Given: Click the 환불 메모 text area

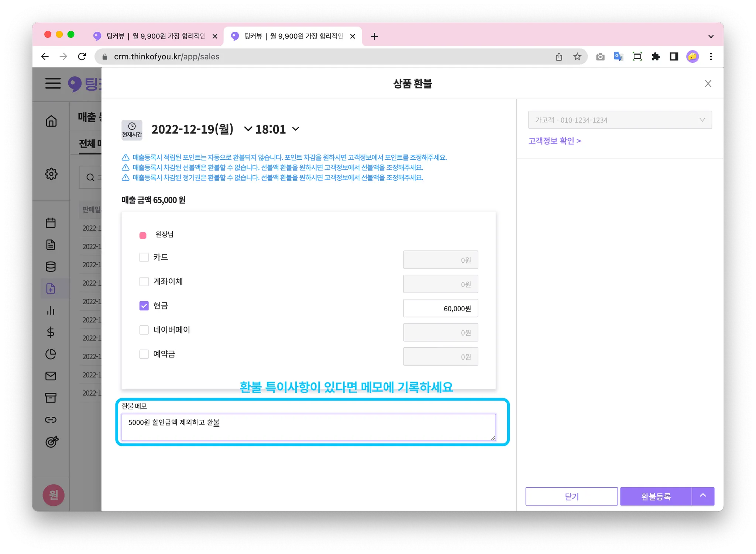Looking at the screenshot, I should pyautogui.click(x=308, y=427).
